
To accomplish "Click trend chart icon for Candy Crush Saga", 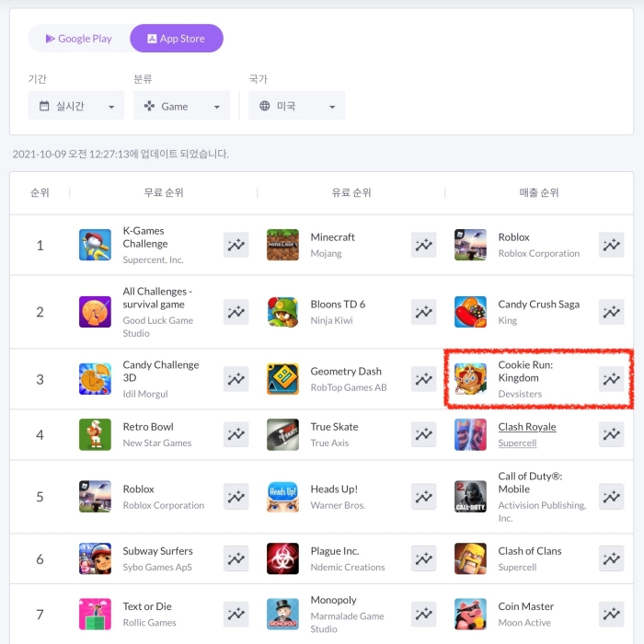I will point(611,312).
